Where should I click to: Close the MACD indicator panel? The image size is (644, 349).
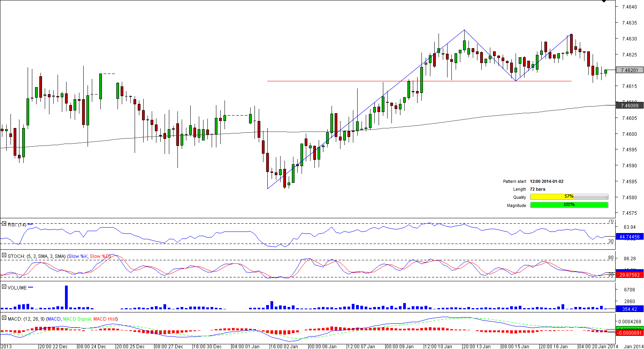tap(4, 318)
